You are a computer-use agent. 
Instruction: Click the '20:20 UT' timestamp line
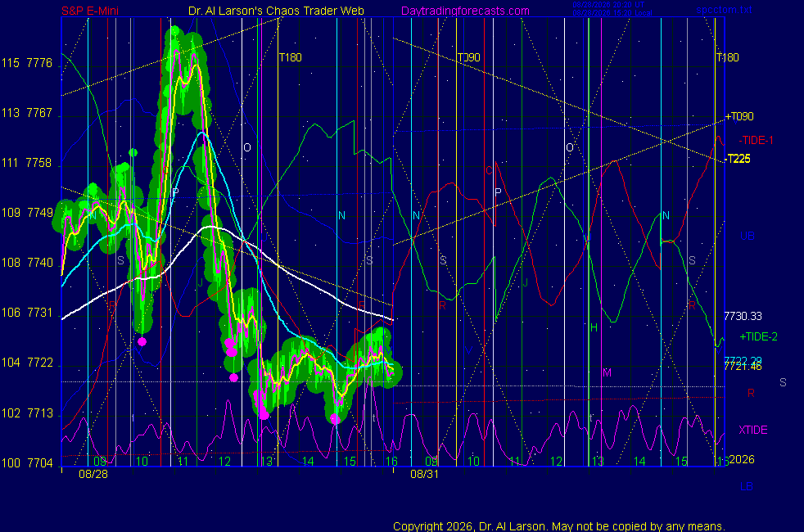pyautogui.click(x=608, y=5)
